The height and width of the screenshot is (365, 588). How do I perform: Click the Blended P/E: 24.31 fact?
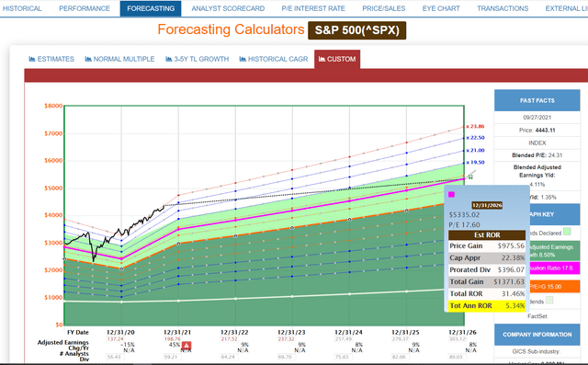click(x=537, y=155)
